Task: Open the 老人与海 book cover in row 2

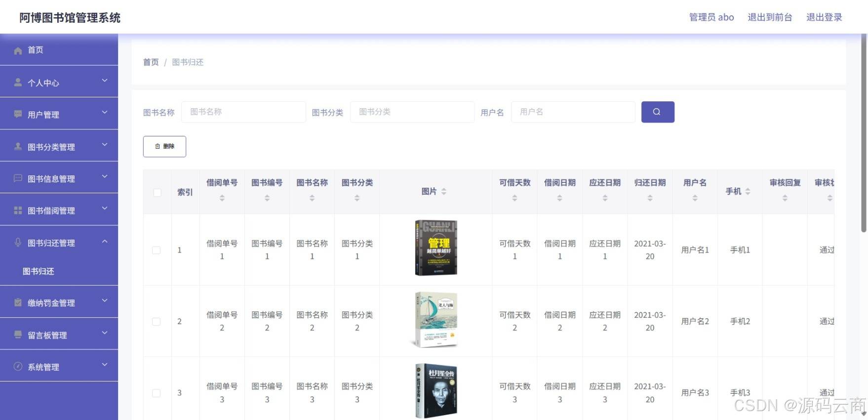Action: pyautogui.click(x=435, y=320)
